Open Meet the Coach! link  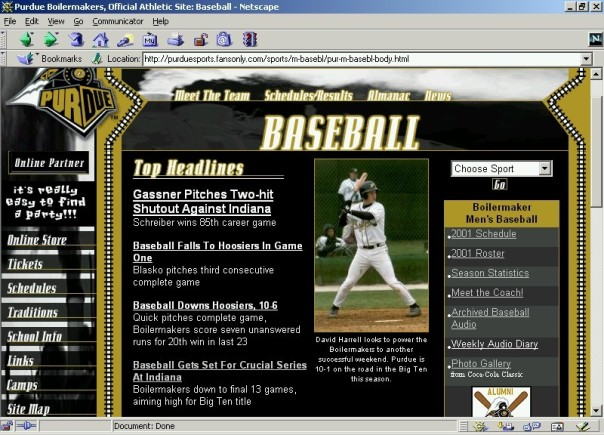click(x=487, y=293)
